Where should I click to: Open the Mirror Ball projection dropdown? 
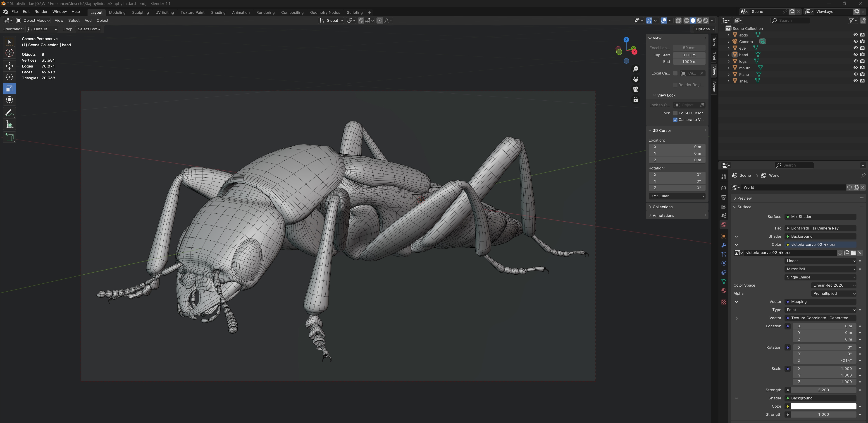pyautogui.click(x=820, y=269)
